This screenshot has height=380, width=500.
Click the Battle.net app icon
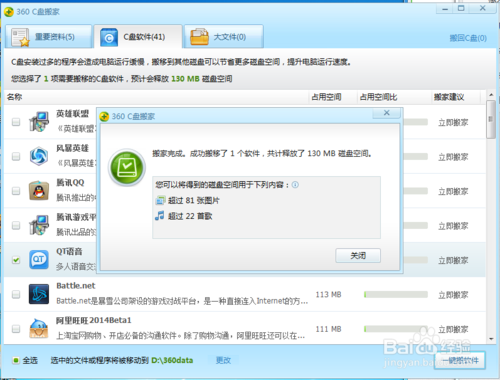pos(39,294)
